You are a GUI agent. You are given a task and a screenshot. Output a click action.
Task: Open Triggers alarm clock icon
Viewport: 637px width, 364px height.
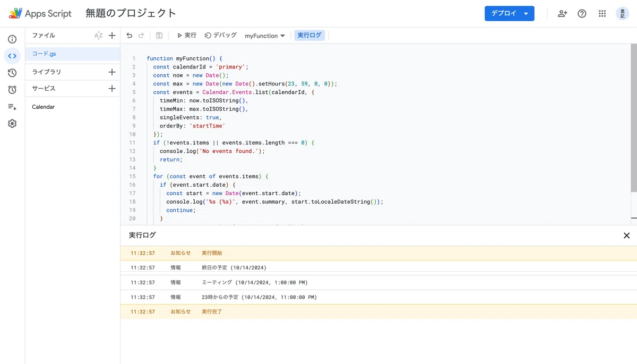pos(12,90)
